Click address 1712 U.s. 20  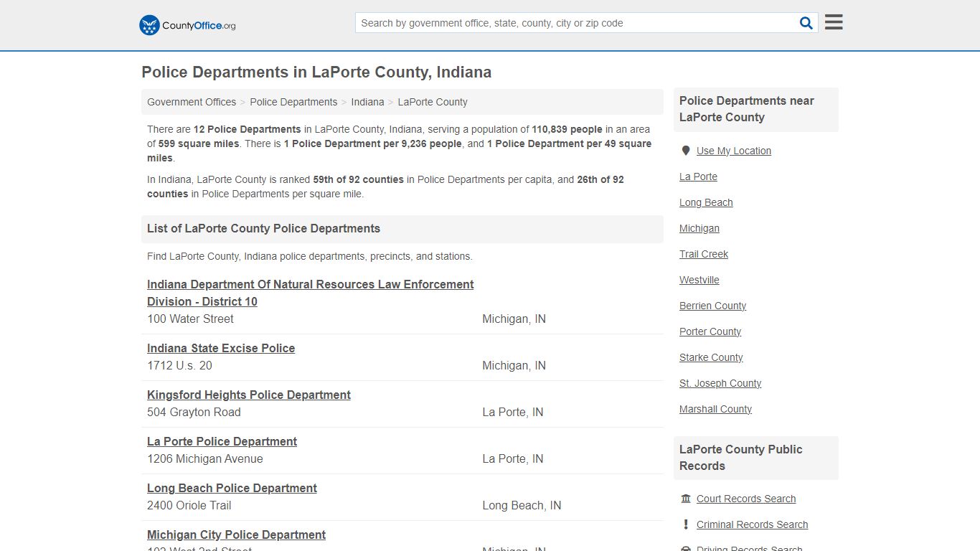pyautogui.click(x=179, y=365)
